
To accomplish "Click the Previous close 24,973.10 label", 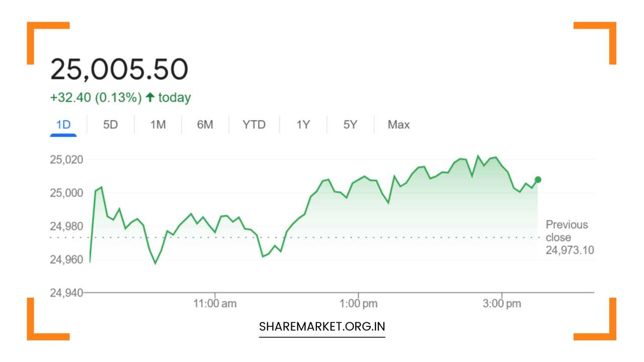I will point(568,237).
